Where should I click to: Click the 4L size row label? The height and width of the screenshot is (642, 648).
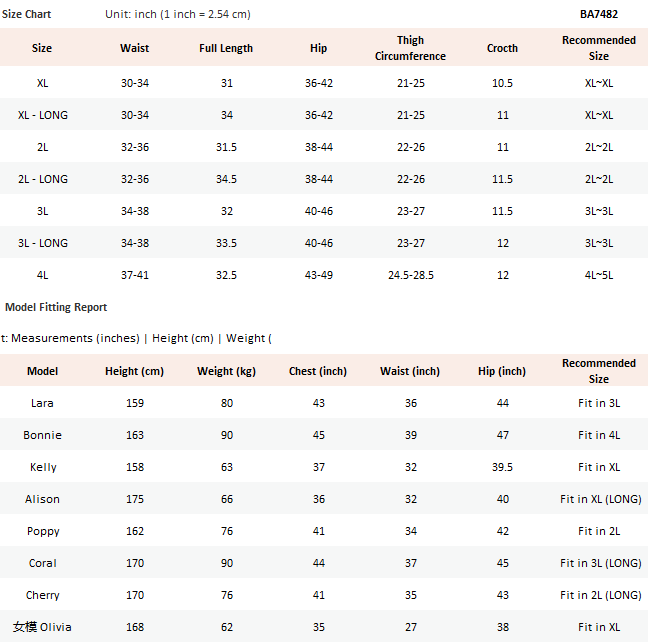pos(42,275)
